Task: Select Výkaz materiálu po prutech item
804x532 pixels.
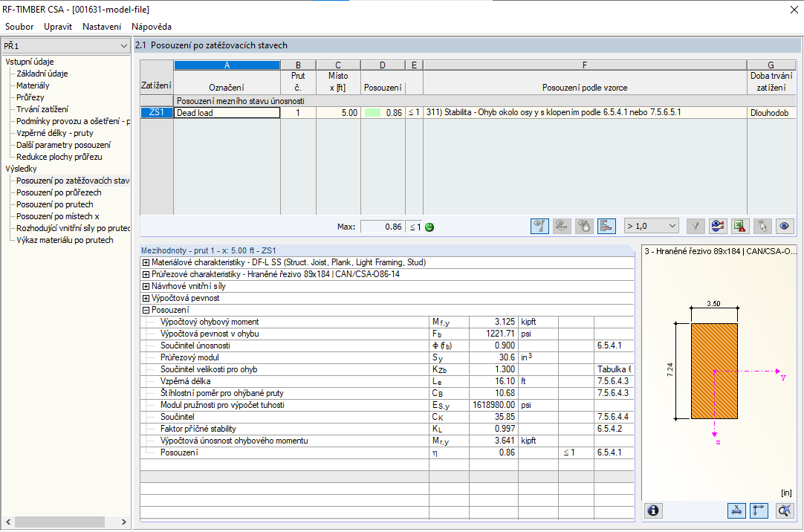Action: point(65,240)
